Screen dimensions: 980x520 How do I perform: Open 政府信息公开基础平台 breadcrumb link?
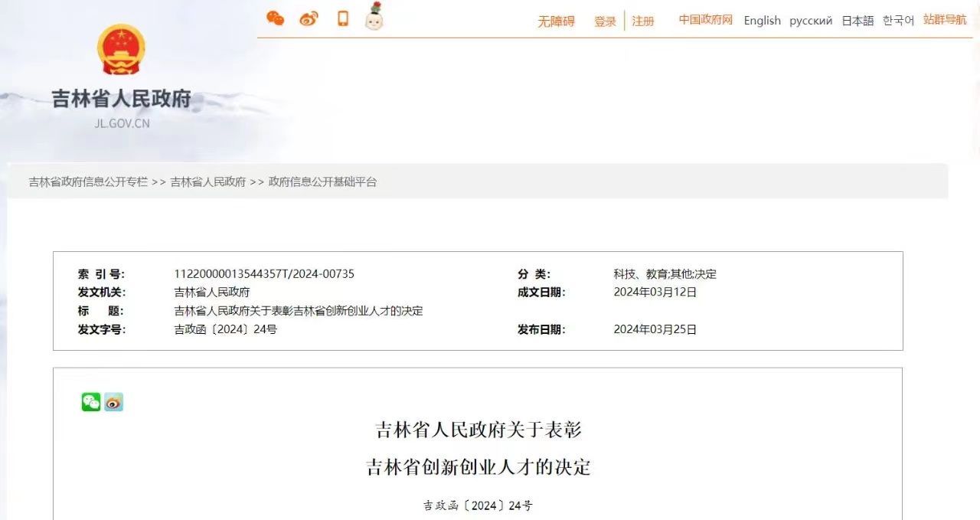(x=322, y=182)
